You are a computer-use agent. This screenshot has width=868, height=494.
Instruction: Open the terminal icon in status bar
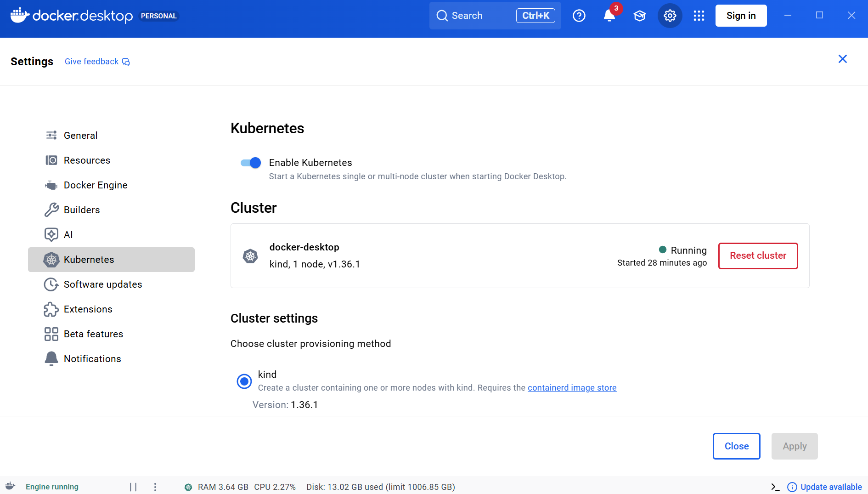775,487
